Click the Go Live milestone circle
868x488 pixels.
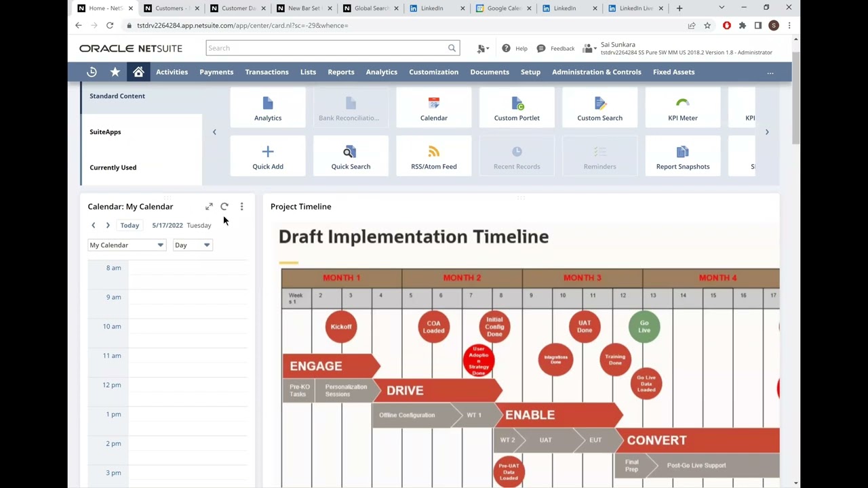(644, 327)
